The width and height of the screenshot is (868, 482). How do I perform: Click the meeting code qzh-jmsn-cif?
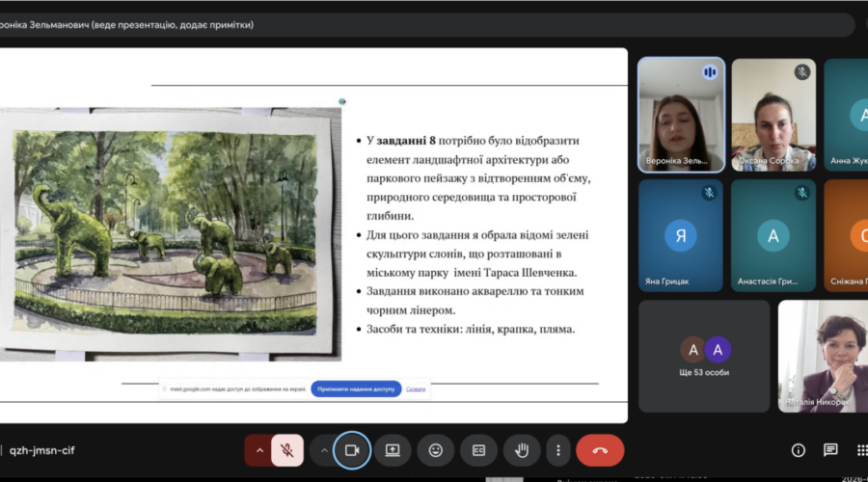tap(42, 450)
